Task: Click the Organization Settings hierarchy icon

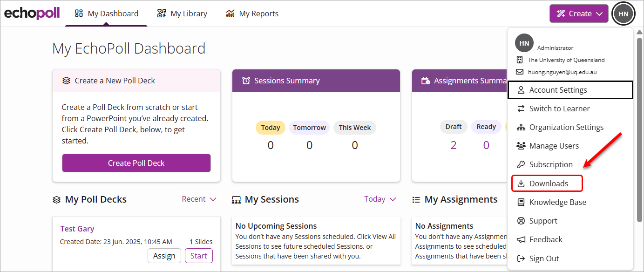Action: pyautogui.click(x=521, y=127)
